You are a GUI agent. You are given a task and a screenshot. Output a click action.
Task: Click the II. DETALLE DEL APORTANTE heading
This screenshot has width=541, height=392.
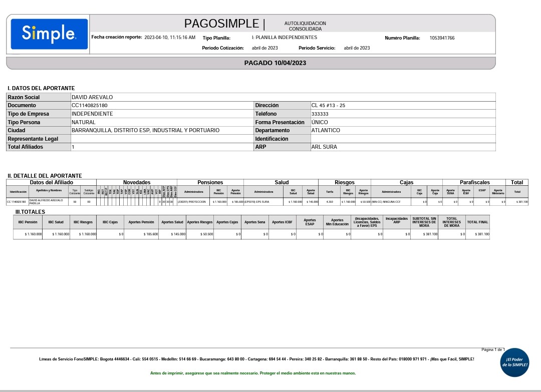(x=45, y=176)
